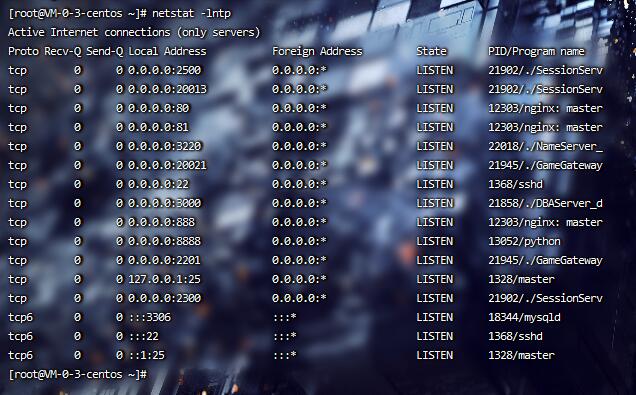Click foreign address ":::*" on the :::3306 row
636x395 pixels.
(284, 317)
